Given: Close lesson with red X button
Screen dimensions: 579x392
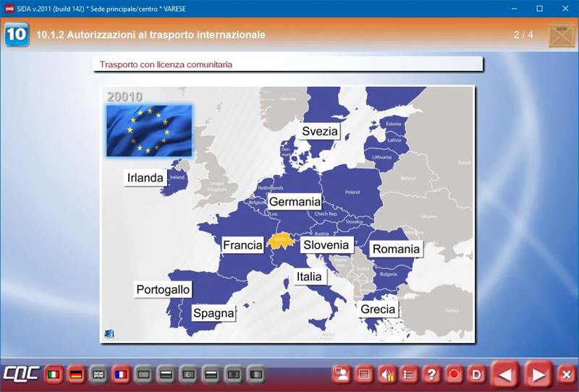Looking at the screenshot, I should coord(567,375).
